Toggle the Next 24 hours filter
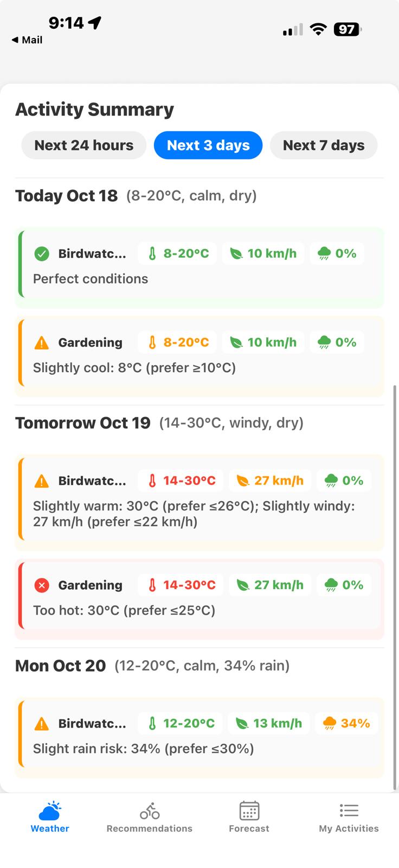 [83, 145]
